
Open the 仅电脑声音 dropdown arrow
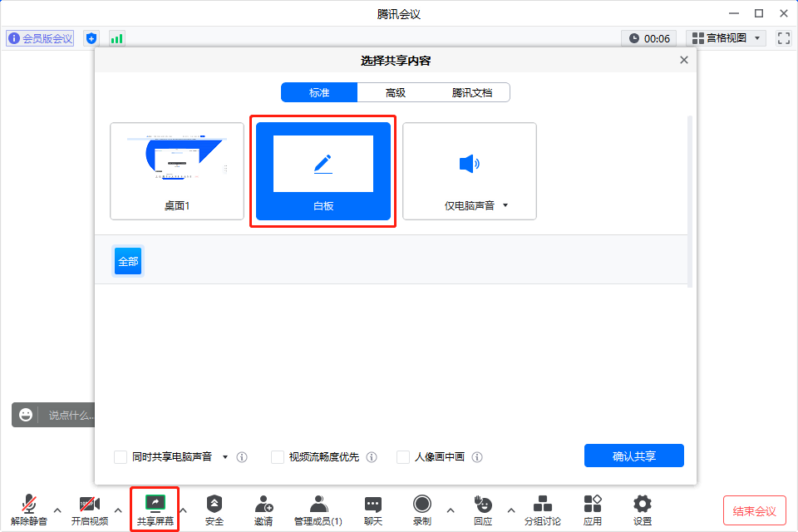tap(505, 205)
